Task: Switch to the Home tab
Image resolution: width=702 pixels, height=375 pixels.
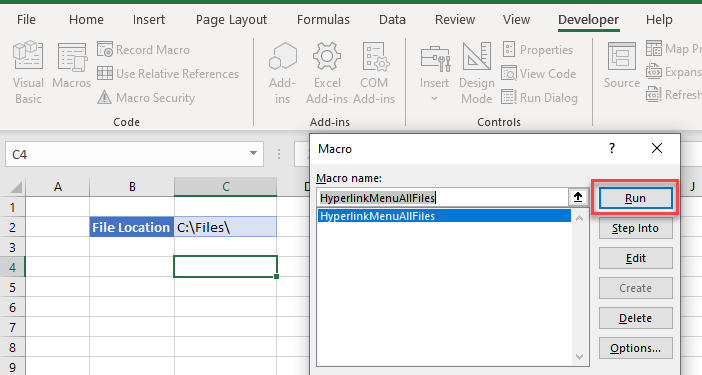Action: [x=86, y=20]
